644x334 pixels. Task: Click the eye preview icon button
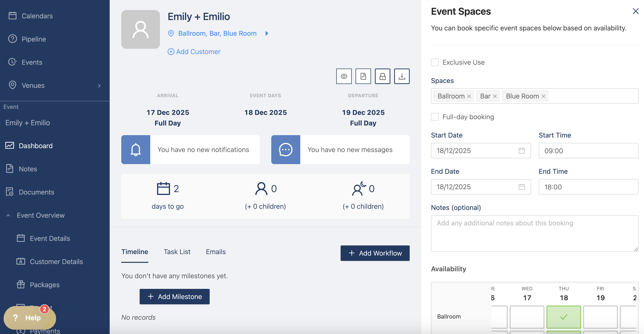[x=344, y=76]
